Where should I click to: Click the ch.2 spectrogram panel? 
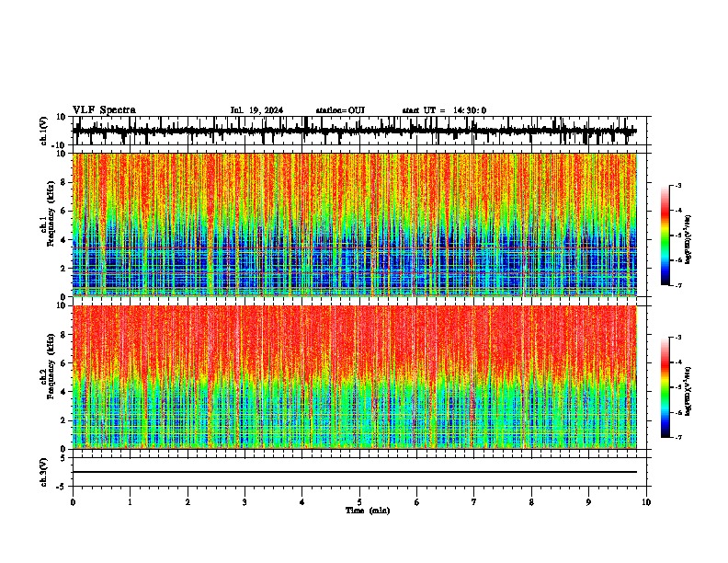coord(355,377)
